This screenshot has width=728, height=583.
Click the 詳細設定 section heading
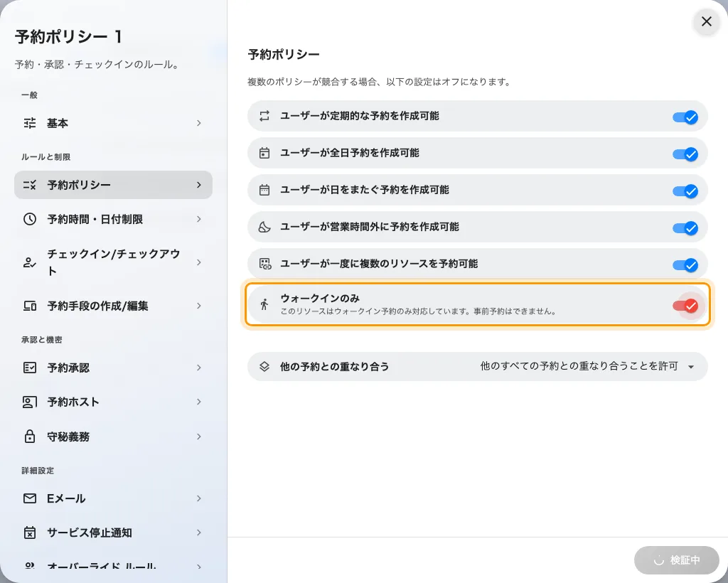(38, 471)
